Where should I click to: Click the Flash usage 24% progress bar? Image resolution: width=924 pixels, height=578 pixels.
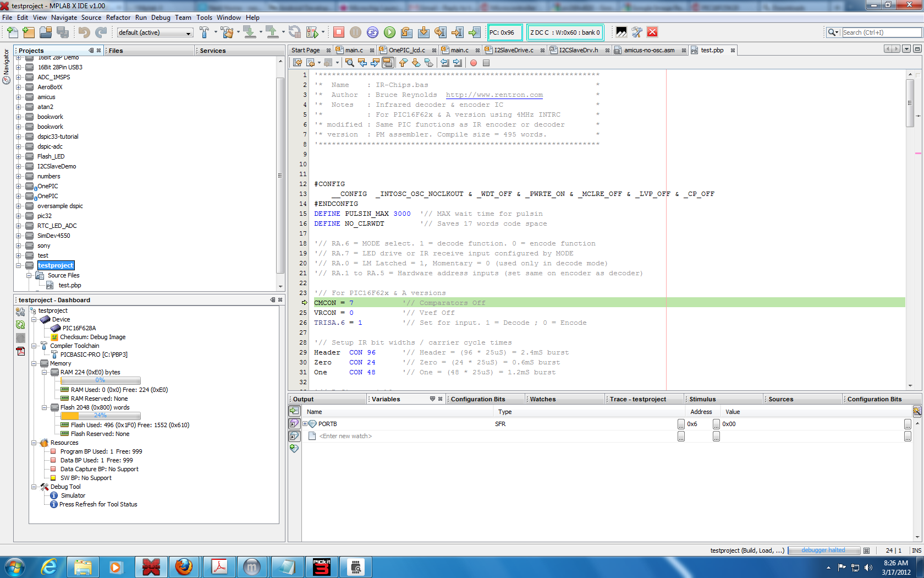click(x=100, y=416)
